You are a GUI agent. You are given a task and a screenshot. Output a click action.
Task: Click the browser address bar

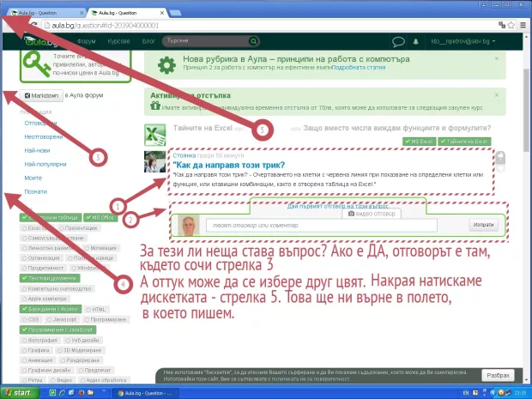[x=269, y=26]
